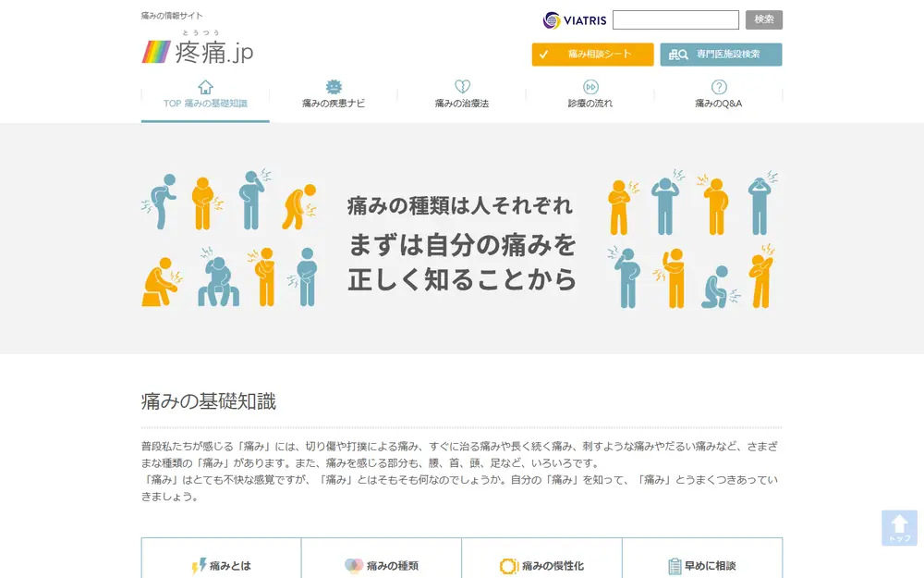The width and height of the screenshot is (924, 578).
Task: Click the overlapping circles 痛みの種類 icon
Action: pyautogui.click(x=354, y=566)
